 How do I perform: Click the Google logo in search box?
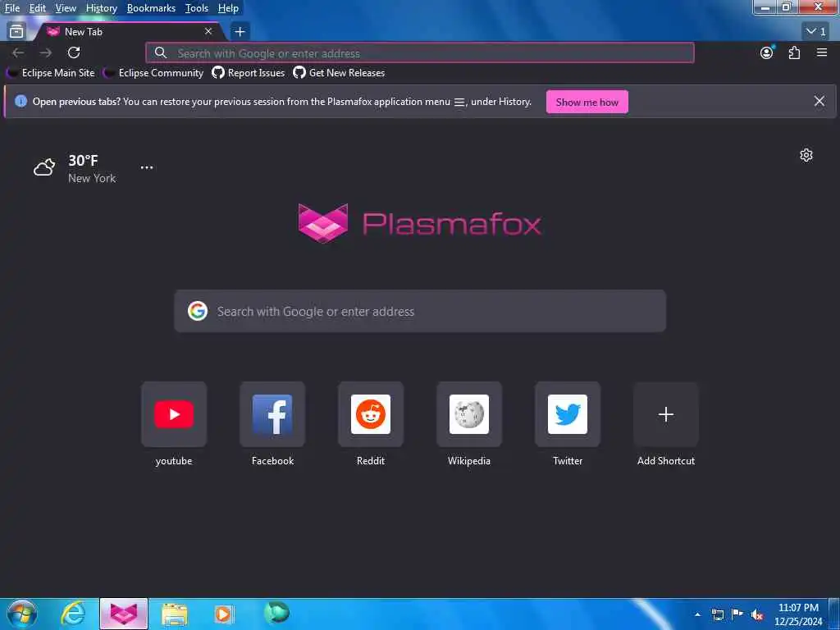(198, 311)
